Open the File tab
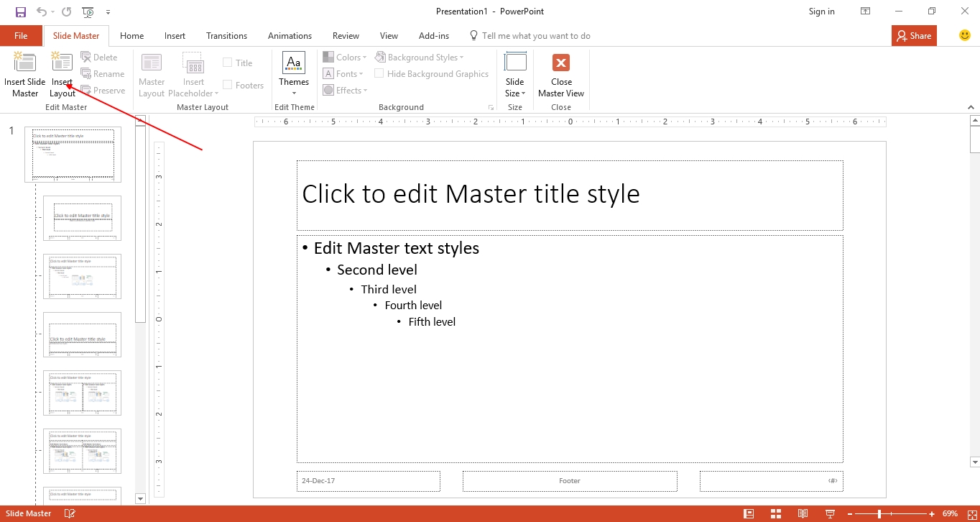Image resolution: width=980 pixels, height=522 pixels. (21, 36)
